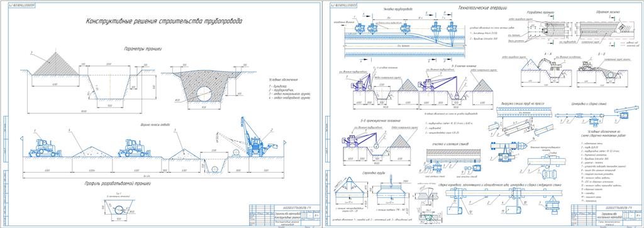The image size is (644, 228).
Task: Click the Профиль разрабатываемой траншеи caption
Action: (x=119, y=183)
